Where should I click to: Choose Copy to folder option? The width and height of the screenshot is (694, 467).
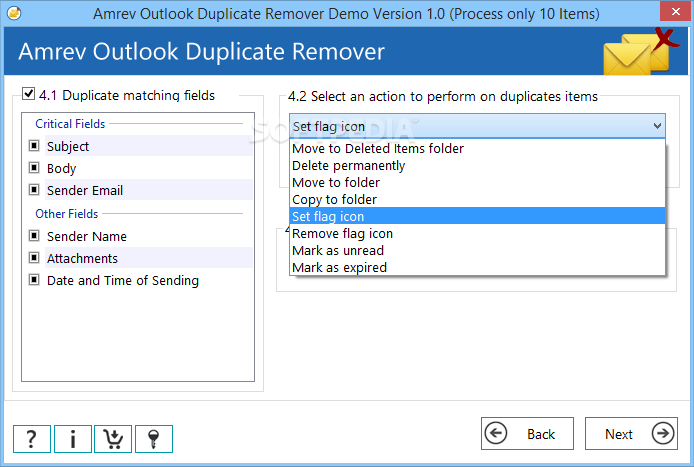(x=478, y=200)
